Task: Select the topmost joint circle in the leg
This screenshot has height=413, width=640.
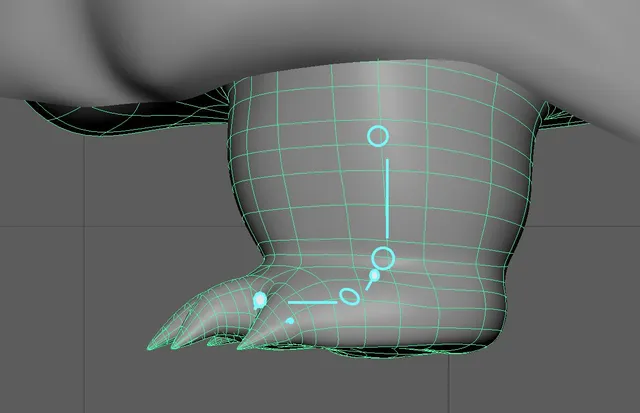Action: (x=378, y=136)
